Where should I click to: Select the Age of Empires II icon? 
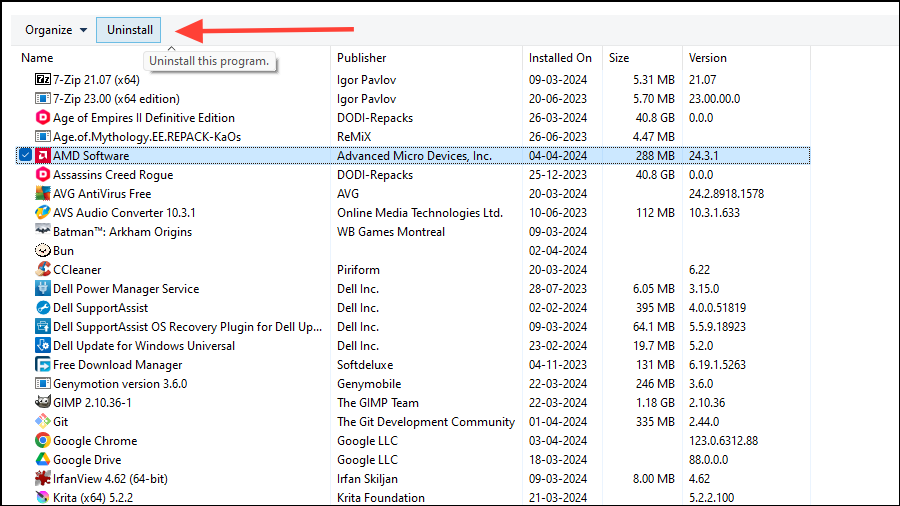point(42,118)
